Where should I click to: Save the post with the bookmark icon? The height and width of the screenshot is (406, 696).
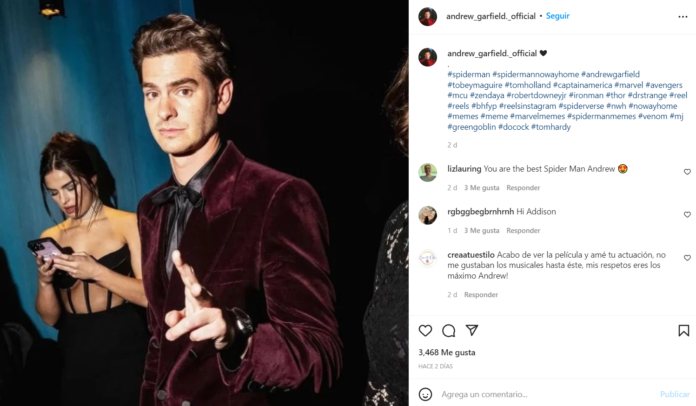coord(684,331)
